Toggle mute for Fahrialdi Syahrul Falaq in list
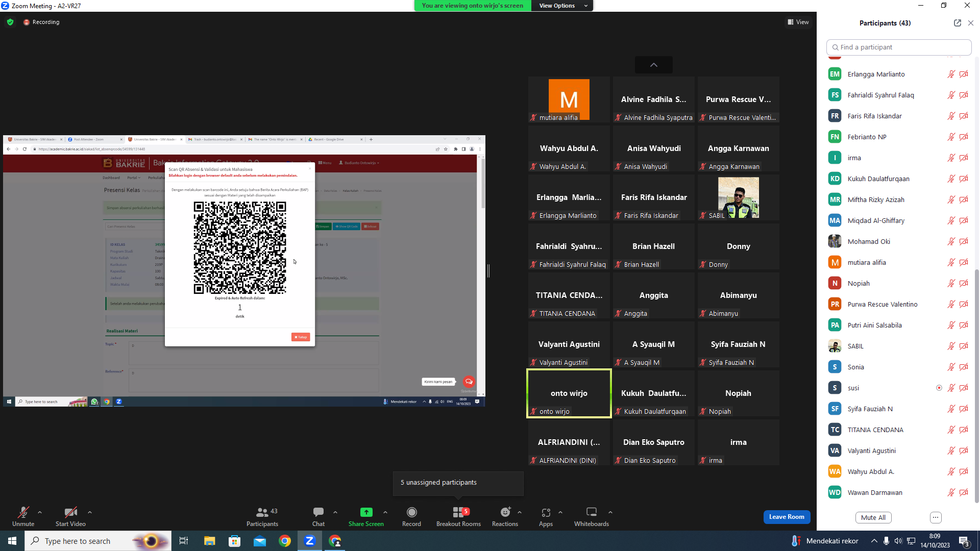Viewport: 980px width, 551px height. tap(951, 95)
